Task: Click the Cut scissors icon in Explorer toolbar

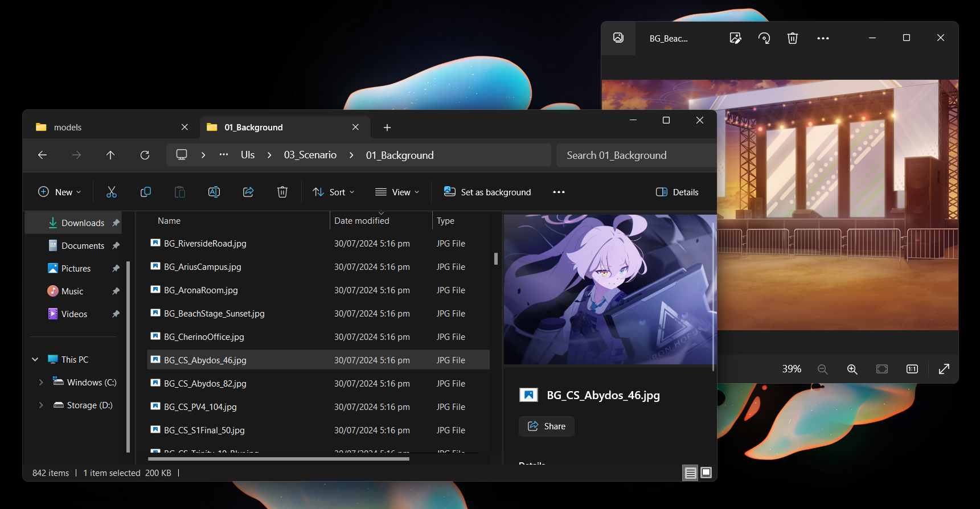Action: [x=112, y=192]
